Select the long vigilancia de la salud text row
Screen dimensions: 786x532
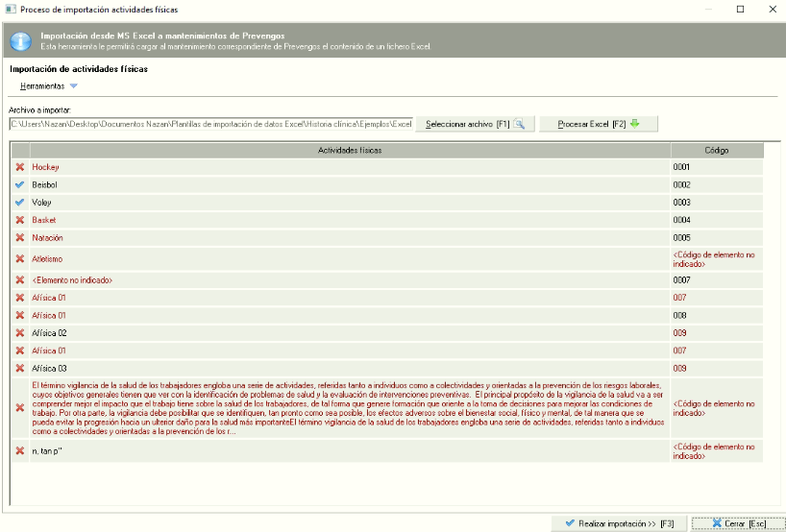coord(350,407)
